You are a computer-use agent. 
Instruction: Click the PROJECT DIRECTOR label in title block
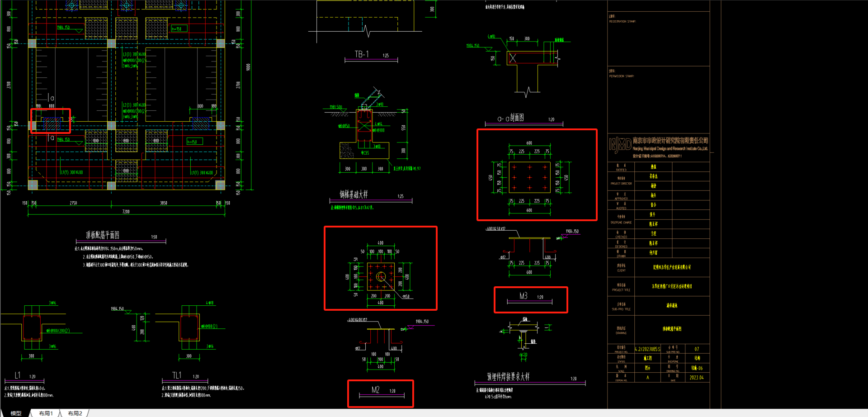click(621, 184)
